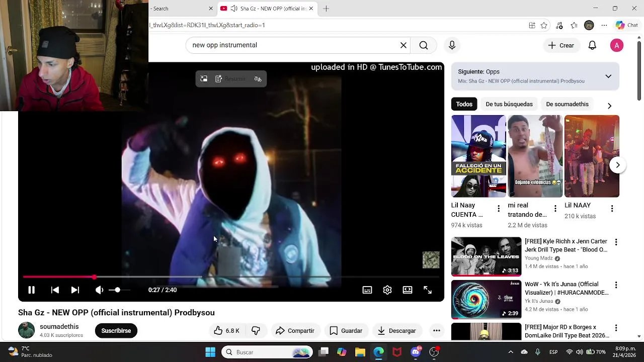
Task: Collapse the 'Siguiente: Opps' mix panel
Action: click(x=608, y=76)
